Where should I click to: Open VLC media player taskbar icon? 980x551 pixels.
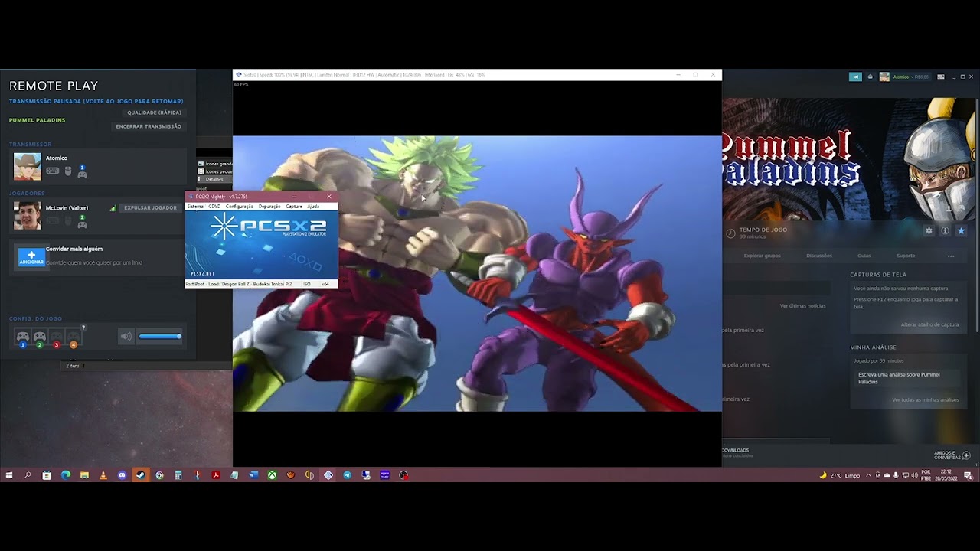click(x=103, y=475)
